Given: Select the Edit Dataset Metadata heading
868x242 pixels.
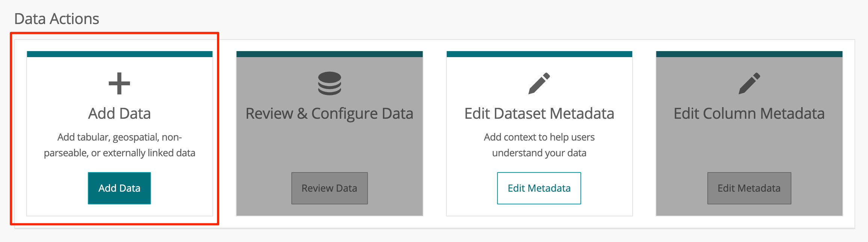Looking at the screenshot, I should pos(539,113).
